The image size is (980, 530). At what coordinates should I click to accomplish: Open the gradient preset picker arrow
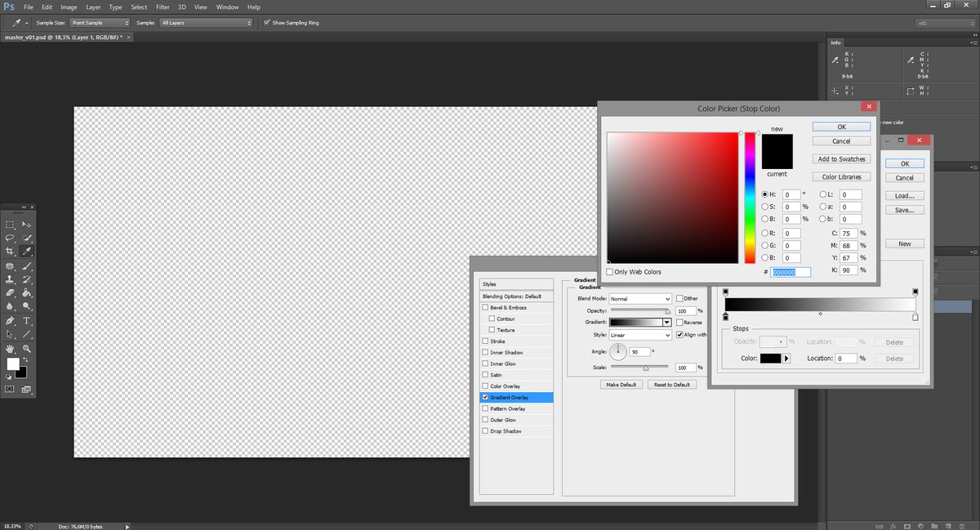666,322
